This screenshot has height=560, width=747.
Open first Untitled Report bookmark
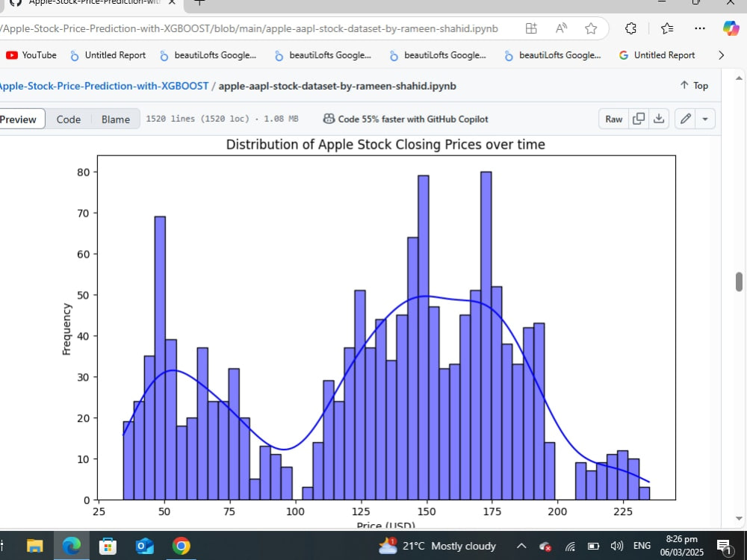108,55
